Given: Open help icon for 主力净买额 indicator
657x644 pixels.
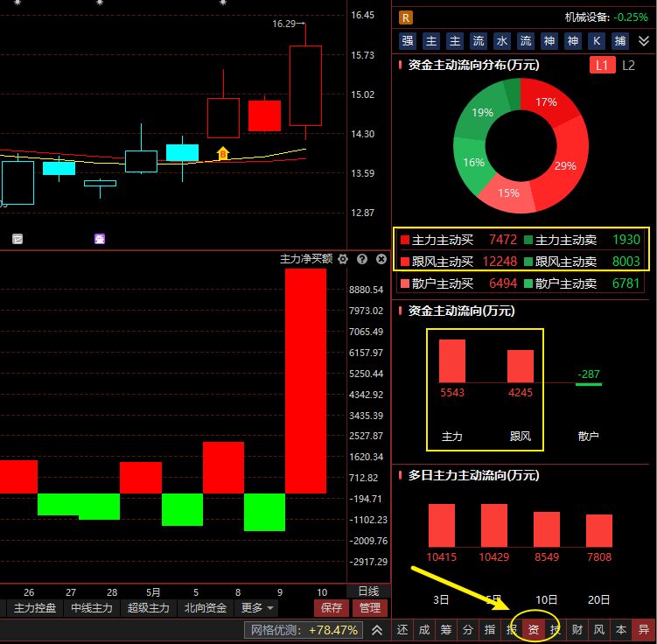Looking at the screenshot, I should coord(362,259).
